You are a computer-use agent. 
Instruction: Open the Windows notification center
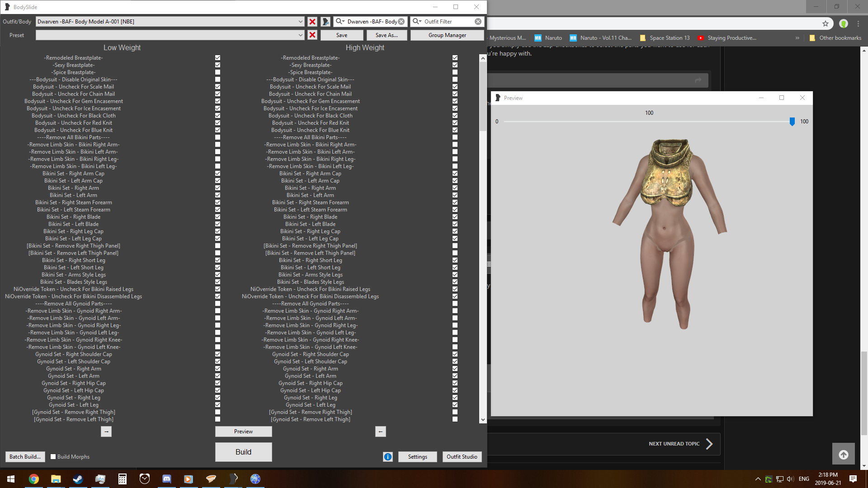point(853,479)
